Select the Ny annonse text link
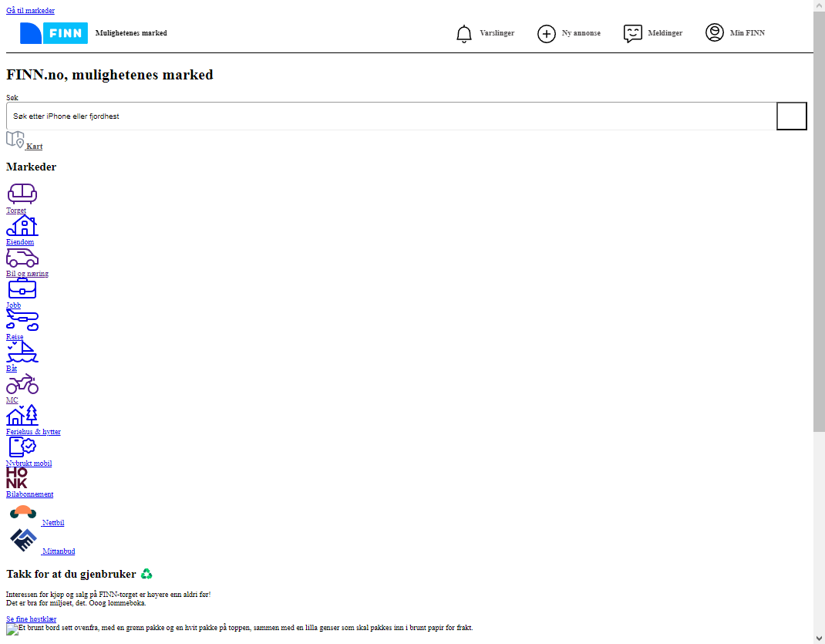The width and height of the screenshot is (825, 644). tap(581, 33)
